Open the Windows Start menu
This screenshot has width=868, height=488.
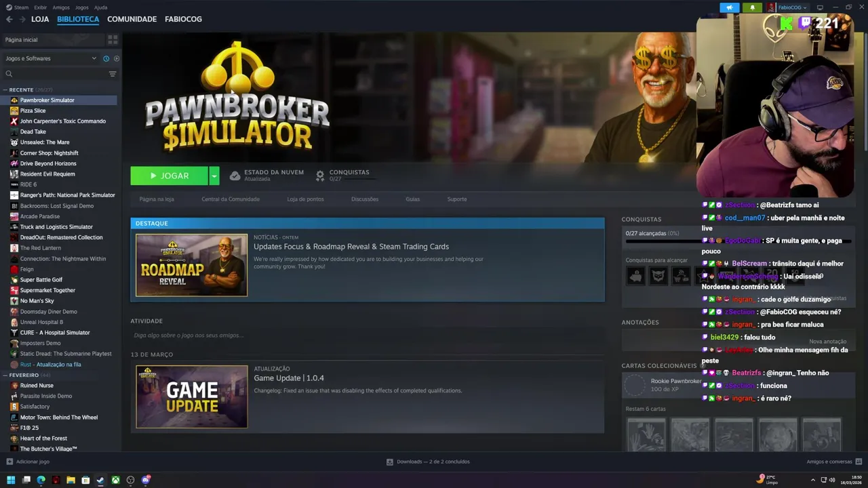[11, 480]
